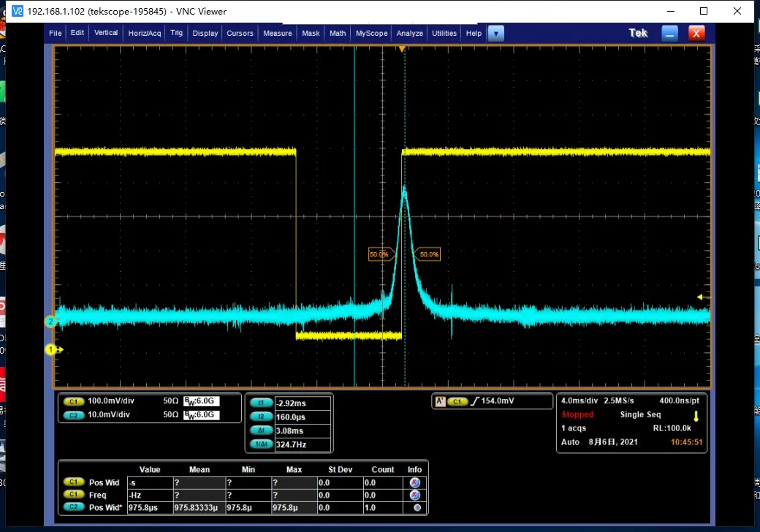Minimize the Tek oscilloscope application
Screen dimensions: 760x532
(670, 33)
